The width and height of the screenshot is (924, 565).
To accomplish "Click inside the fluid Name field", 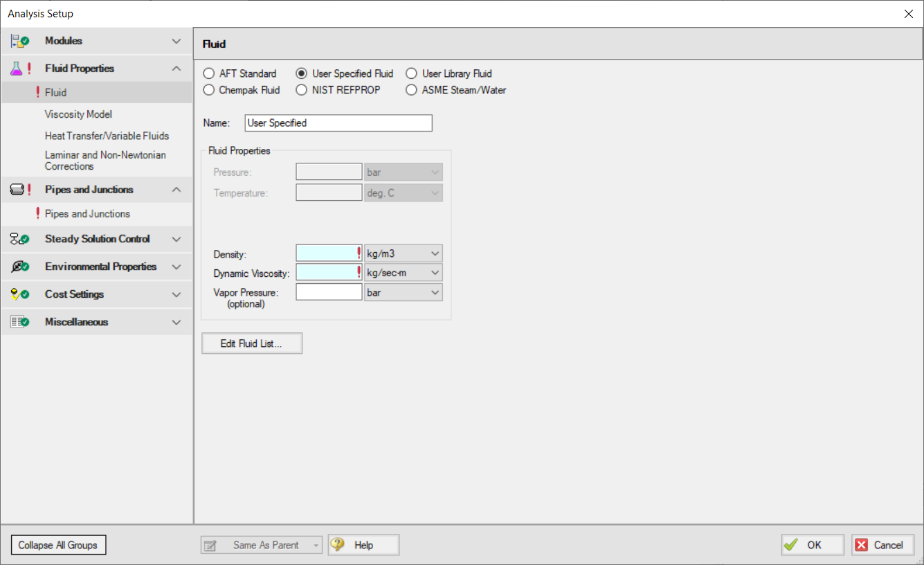I will [338, 123].
